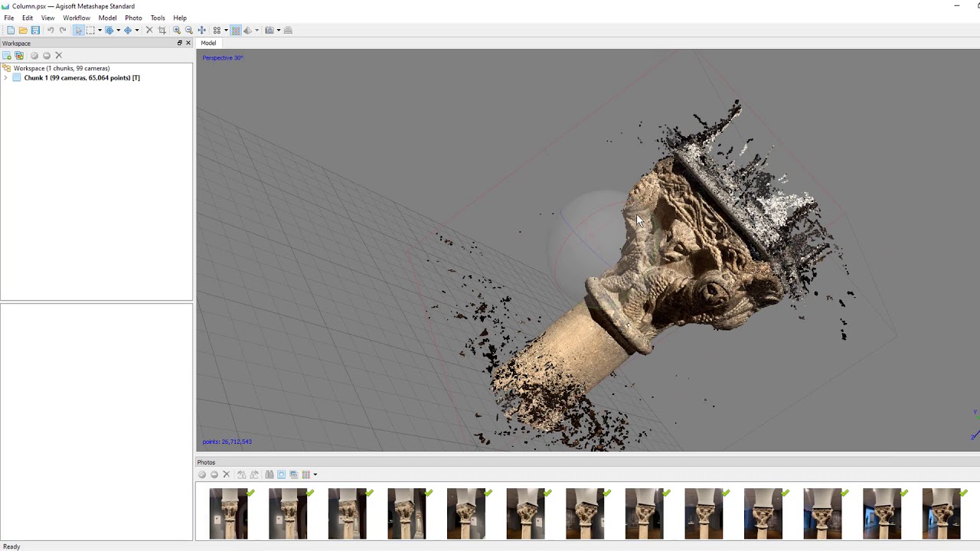Toggle the highlighted filter button in the Photos toolbar
Image resolution: width=980 pixels, height=551 pixels.
(x=281, y=474)
